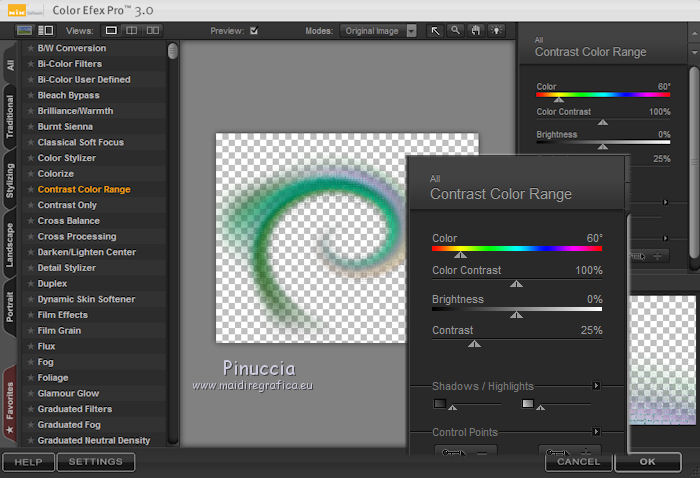This screenshot has width=700, height=478.
Task: Click Color hue slider in small right panel
Action: (x=603, y=95)
